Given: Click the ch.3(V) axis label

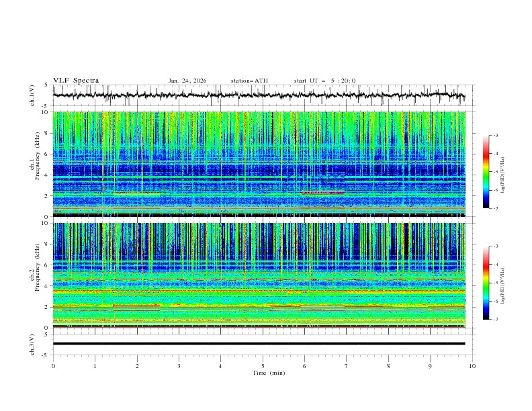Looking at the screenshot, I should pyautogui.click(x=33, y=344).
